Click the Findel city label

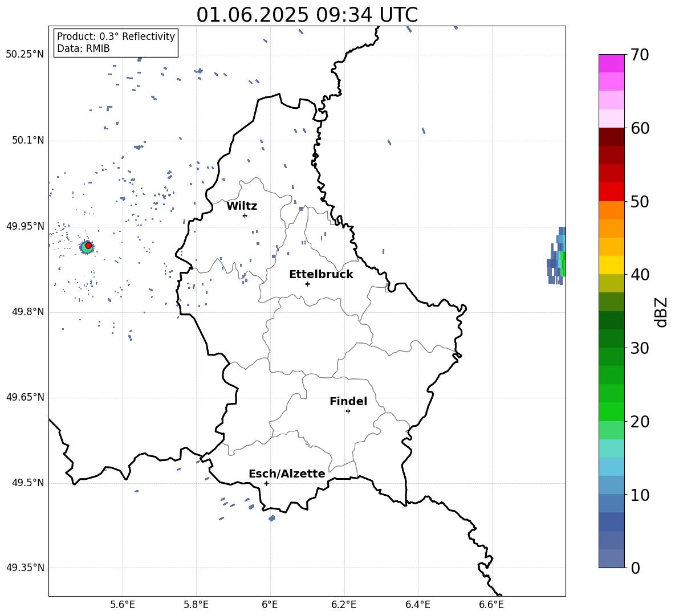tap(348, 401)
